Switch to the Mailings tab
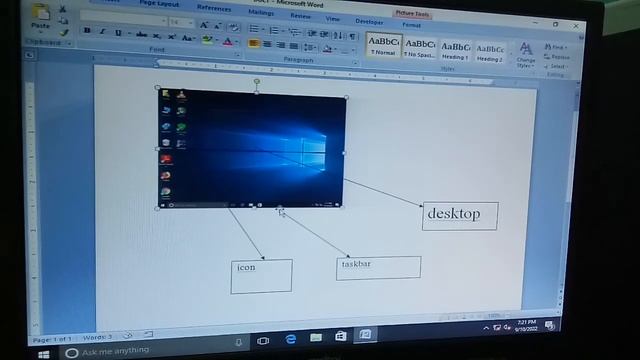This screenshot has width=640, height=360. [x=261, y=12]
